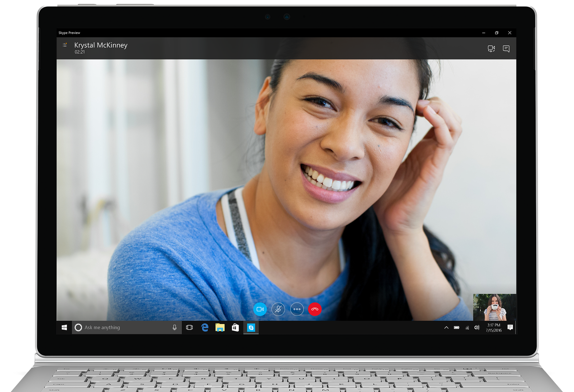Open the chat message icon in the header

point(506,49)
